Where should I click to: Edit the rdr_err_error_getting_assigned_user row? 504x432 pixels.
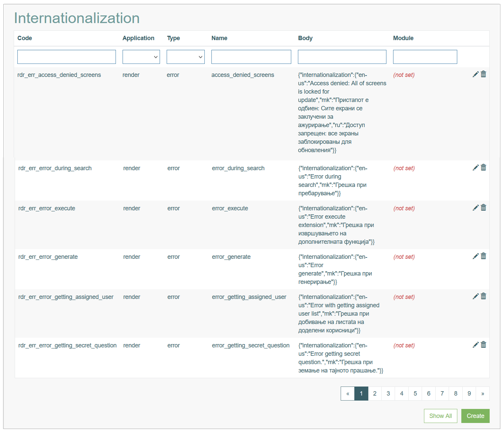click(476, 297)
